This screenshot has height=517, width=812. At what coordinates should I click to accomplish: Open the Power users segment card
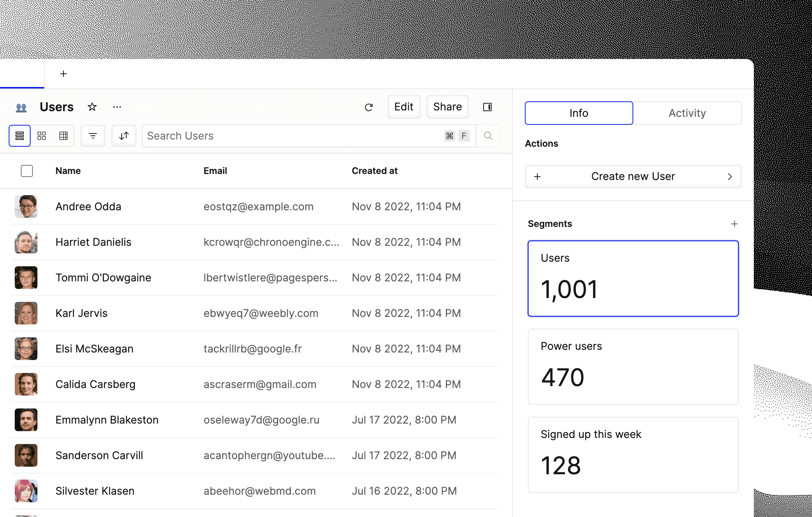(x=633, y=366)
